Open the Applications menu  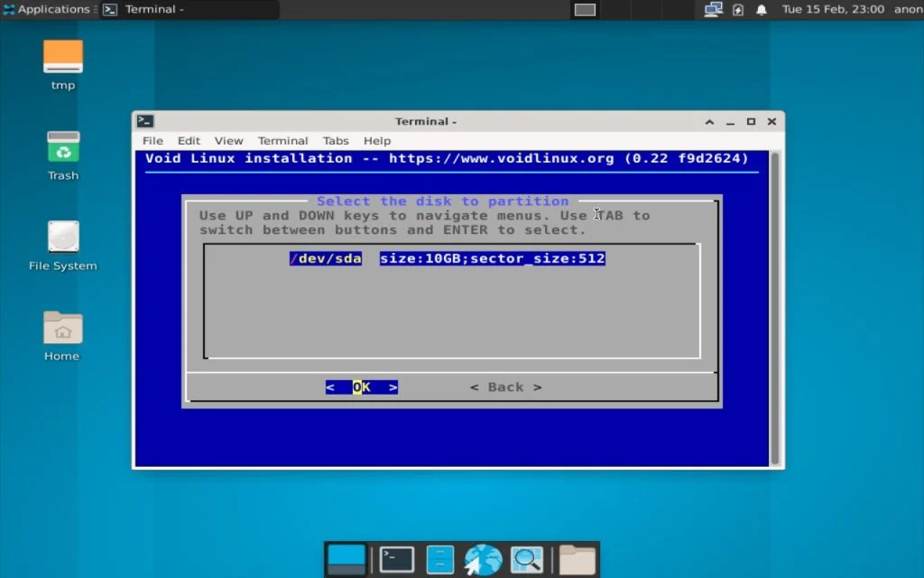click(x=45, y=10)
